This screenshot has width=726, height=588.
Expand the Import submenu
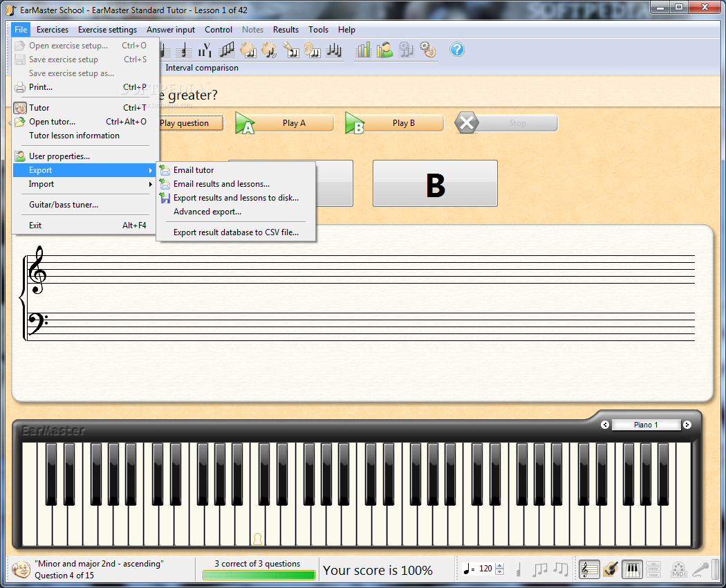pos(84,184)
